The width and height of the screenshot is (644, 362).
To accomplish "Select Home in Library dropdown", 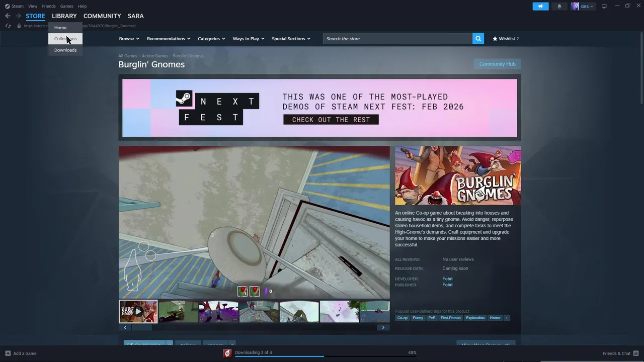I will pos(65,28).
